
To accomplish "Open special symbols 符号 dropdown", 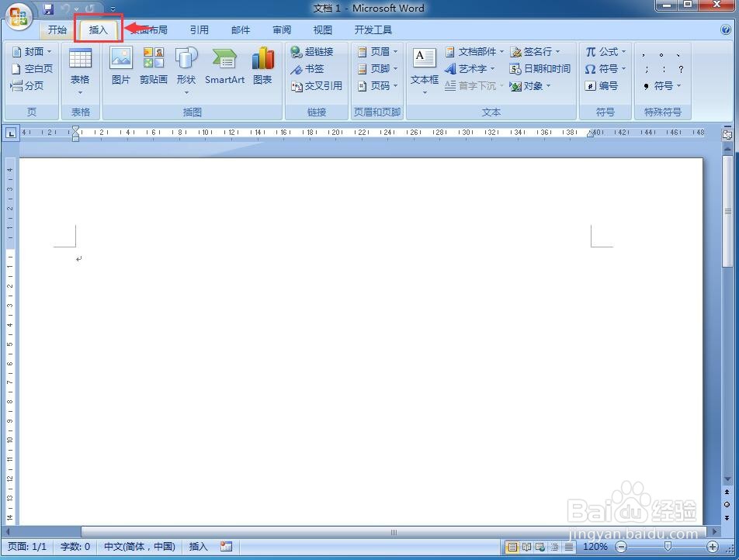I will pyautogui.click(x=661, y=86).
